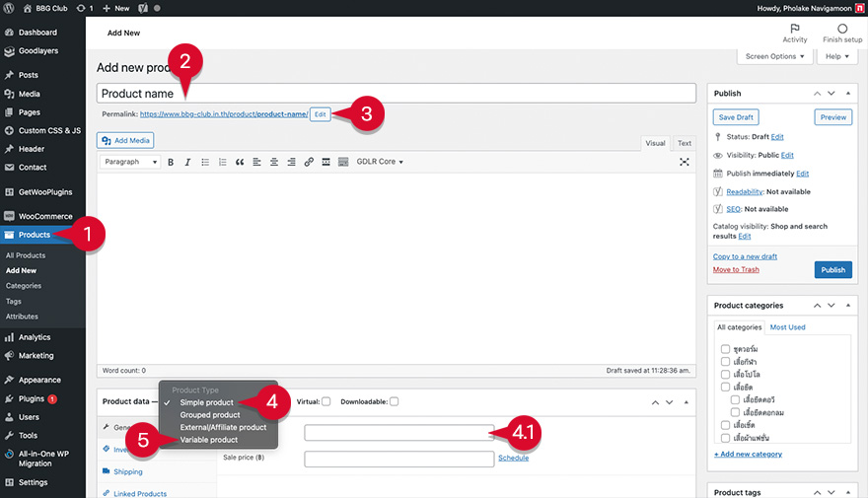This screenshot has width=868, height=498.
Task: Toggle italic formatting in editor
Action: [x=187, y=162]
